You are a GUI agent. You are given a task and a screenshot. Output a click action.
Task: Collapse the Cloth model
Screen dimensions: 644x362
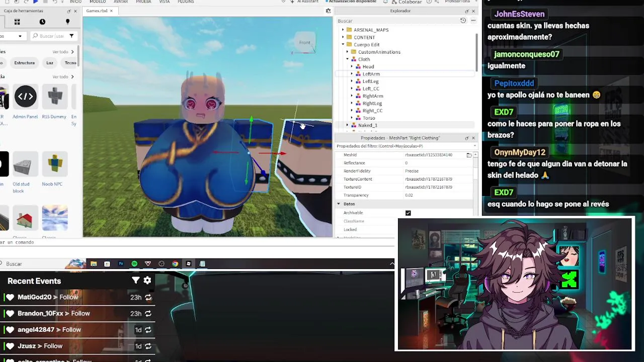pos(347,59)
